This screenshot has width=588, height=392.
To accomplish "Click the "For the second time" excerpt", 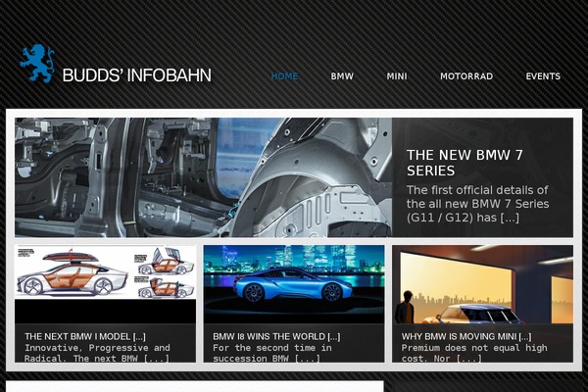I will 272,353.
